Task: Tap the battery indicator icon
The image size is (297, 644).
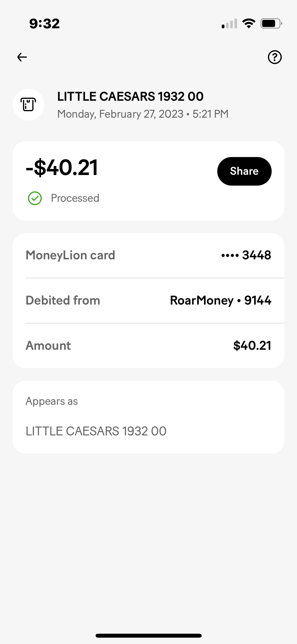Action: pos(271,24)
